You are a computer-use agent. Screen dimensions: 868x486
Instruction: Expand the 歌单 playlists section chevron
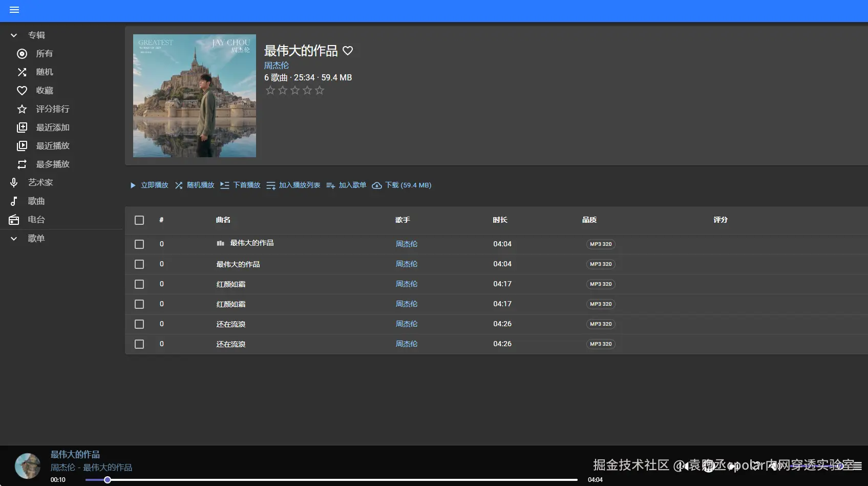click(x=14, y=239)
